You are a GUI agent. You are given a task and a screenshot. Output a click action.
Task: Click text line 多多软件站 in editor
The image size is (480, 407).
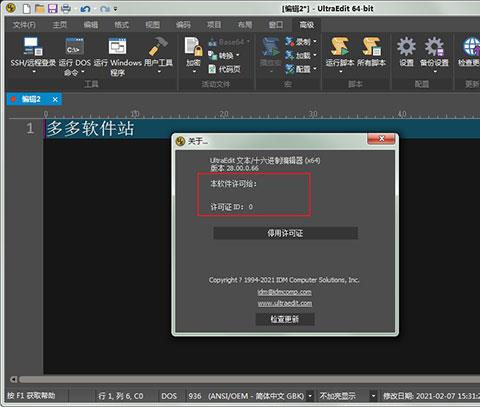tap(90, 129)
